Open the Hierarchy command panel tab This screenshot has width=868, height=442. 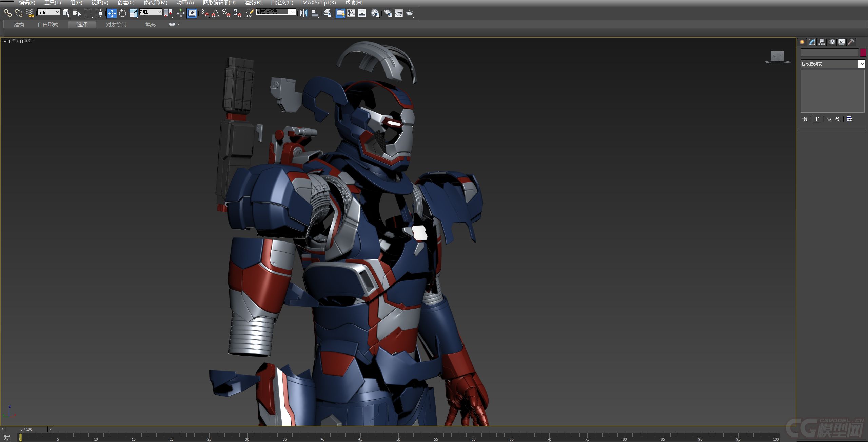822,42
